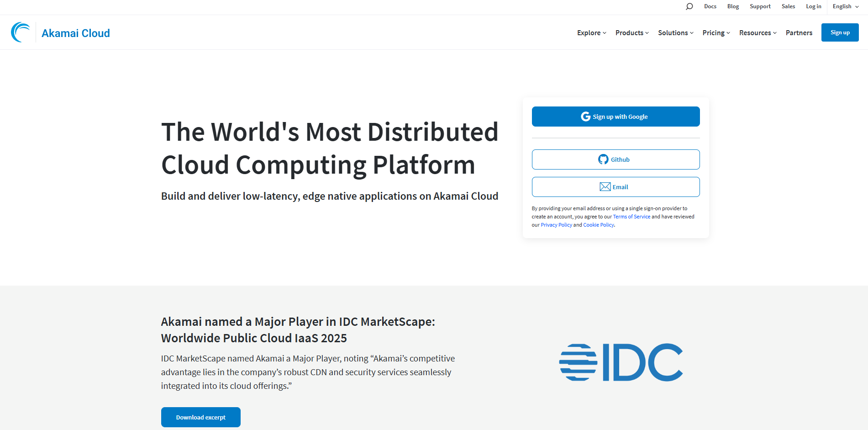Click the blue Sign up header button

coord(840,32)
